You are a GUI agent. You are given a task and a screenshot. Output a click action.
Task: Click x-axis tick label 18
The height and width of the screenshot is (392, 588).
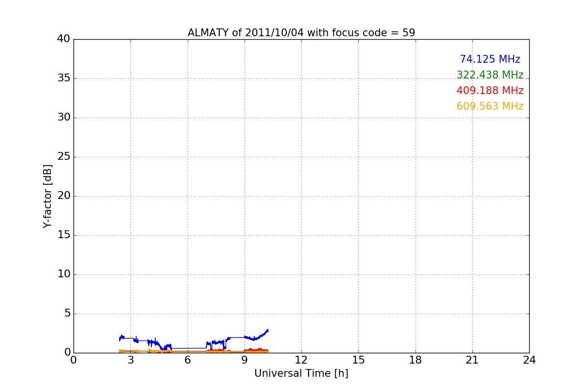point(416,360)
